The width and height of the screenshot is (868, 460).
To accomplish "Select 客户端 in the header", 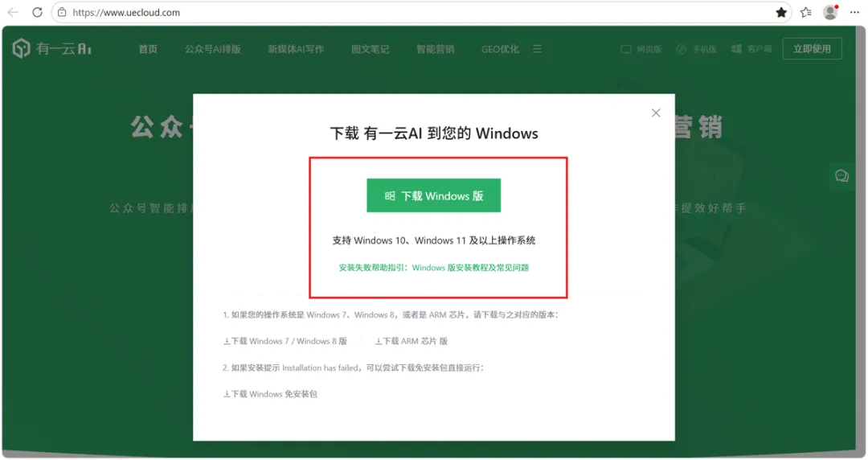I will pyautogui.click(x=751, y=49).
